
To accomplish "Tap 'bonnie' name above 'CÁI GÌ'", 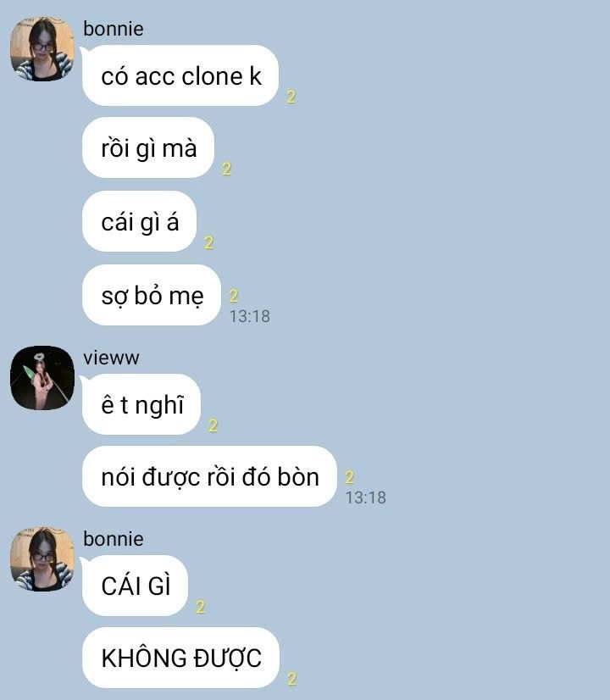I will coord(114,539).
